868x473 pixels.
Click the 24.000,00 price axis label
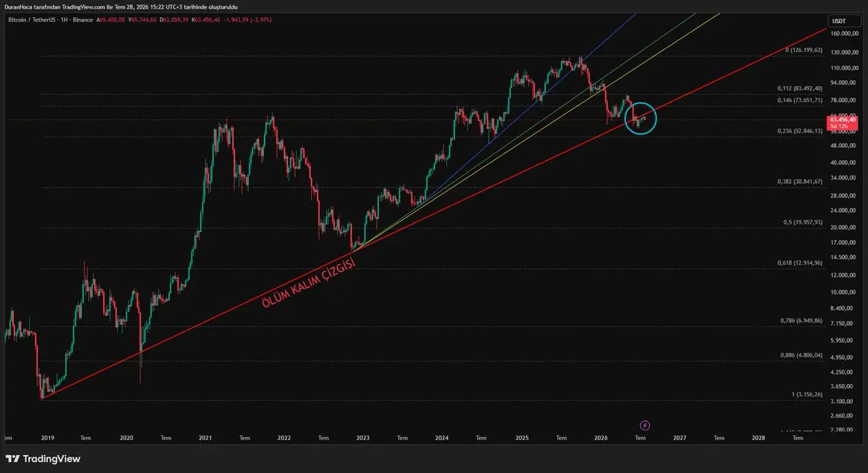842,210
